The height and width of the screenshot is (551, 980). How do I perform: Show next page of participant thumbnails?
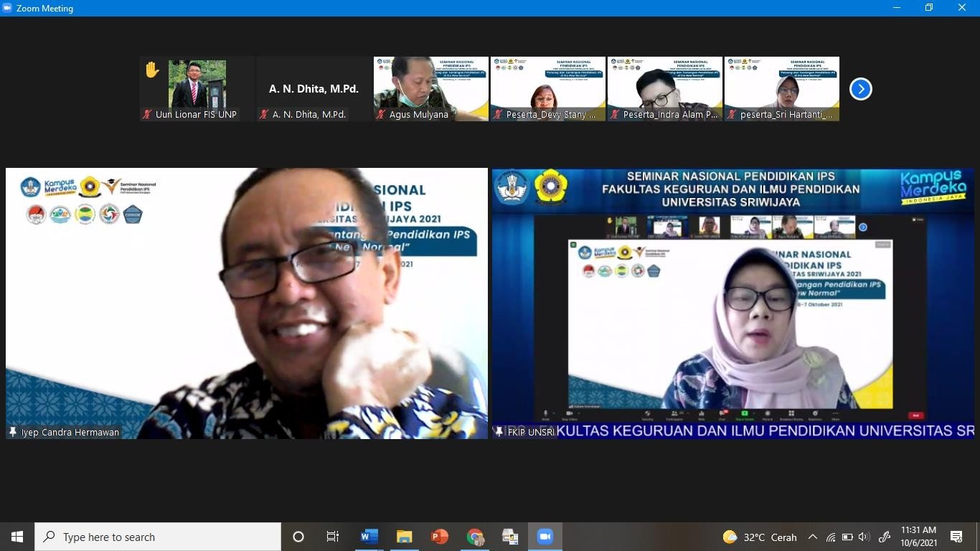coord(860,89)
